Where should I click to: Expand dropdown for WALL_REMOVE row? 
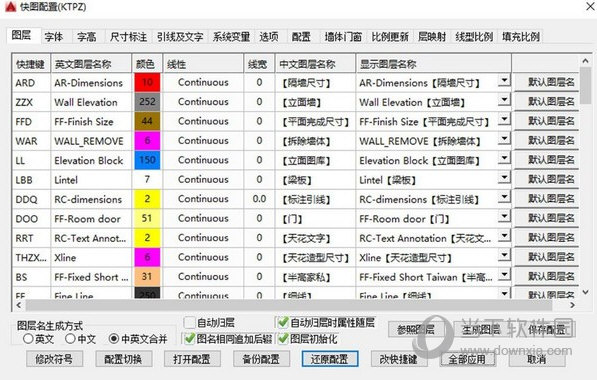point(504,139)
